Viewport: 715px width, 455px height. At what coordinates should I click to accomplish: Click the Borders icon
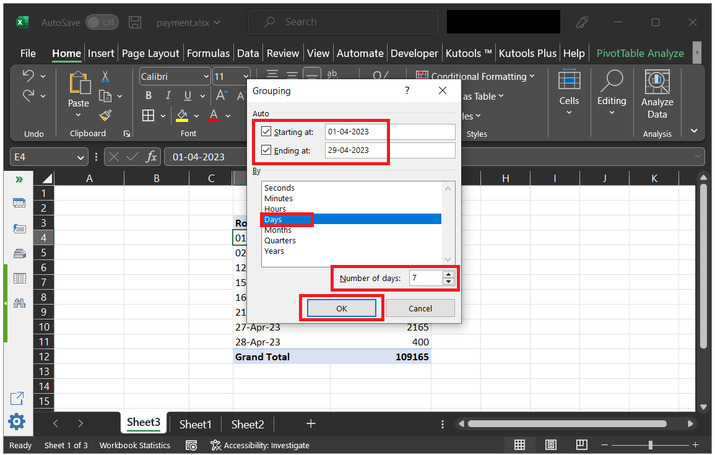click(x=148, y=115)
